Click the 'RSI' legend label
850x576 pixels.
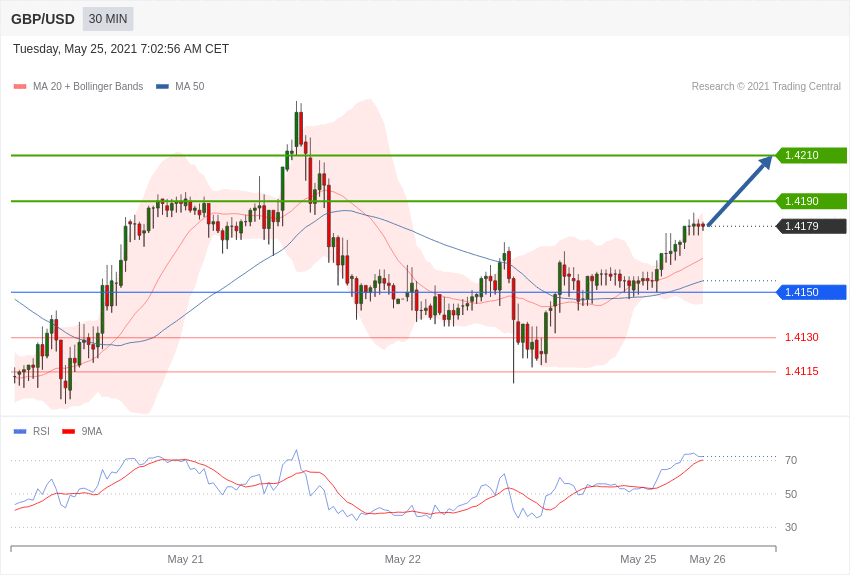[x=41, y=431]
